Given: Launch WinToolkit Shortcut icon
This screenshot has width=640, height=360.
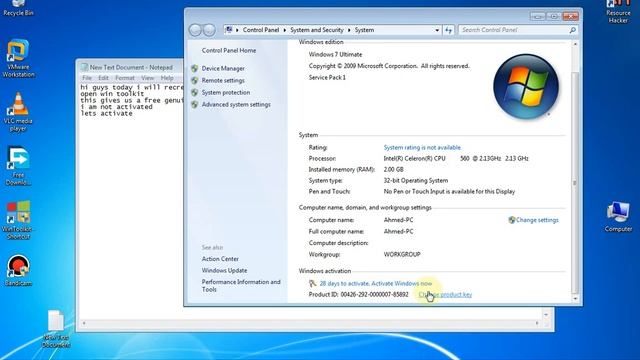Looking at the screenshot, I should (x=18, y=220).
